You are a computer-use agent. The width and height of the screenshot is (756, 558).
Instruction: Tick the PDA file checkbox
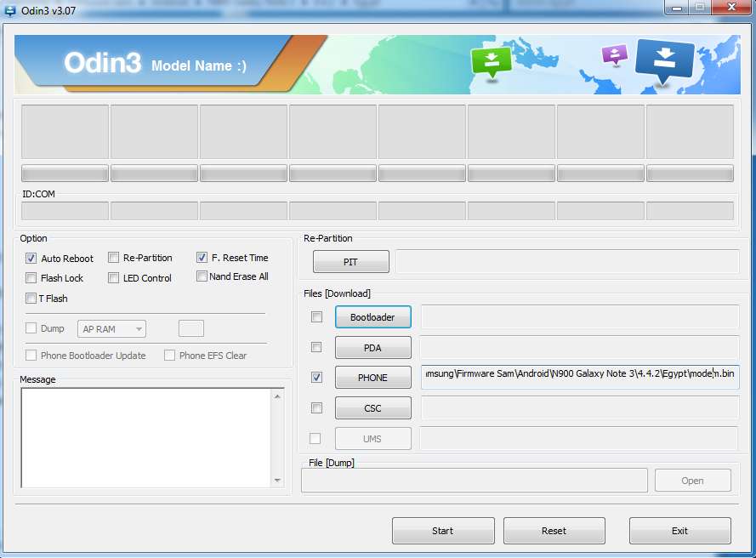pos(316,347)
